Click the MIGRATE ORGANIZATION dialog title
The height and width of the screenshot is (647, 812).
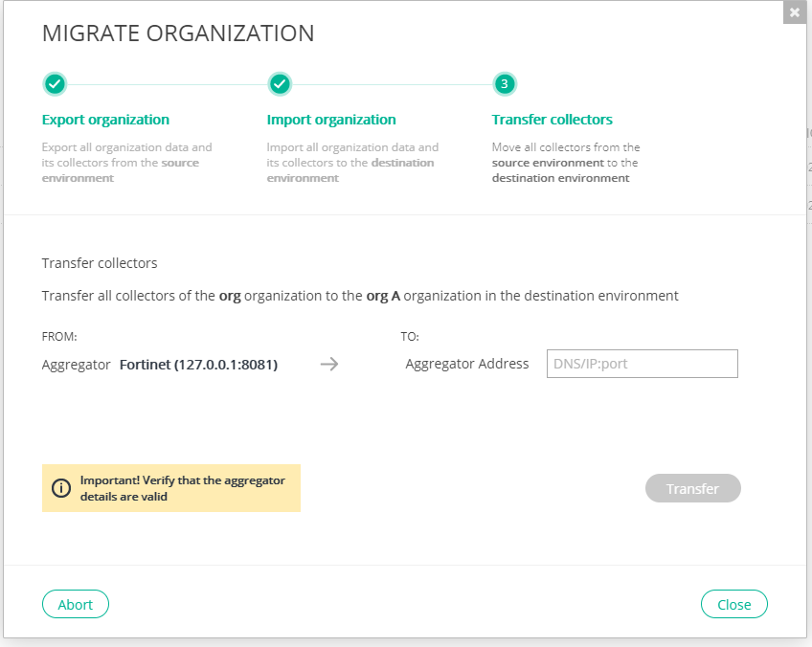178,33
